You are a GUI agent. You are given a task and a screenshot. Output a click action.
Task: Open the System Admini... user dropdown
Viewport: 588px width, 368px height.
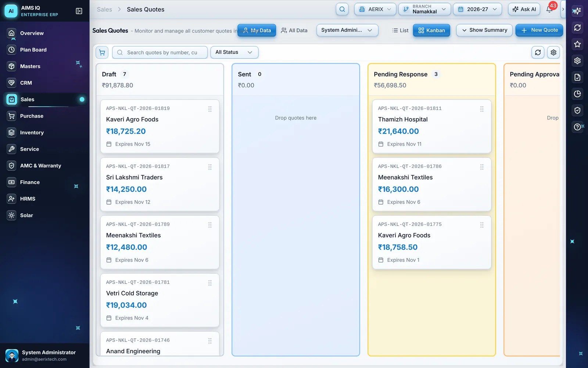347,30
